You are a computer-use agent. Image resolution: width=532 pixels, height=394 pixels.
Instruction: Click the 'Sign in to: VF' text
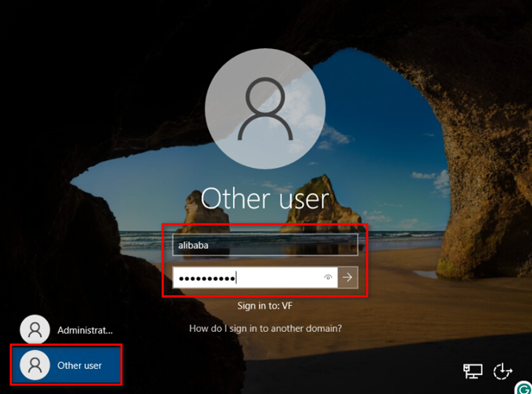(265, 306)
